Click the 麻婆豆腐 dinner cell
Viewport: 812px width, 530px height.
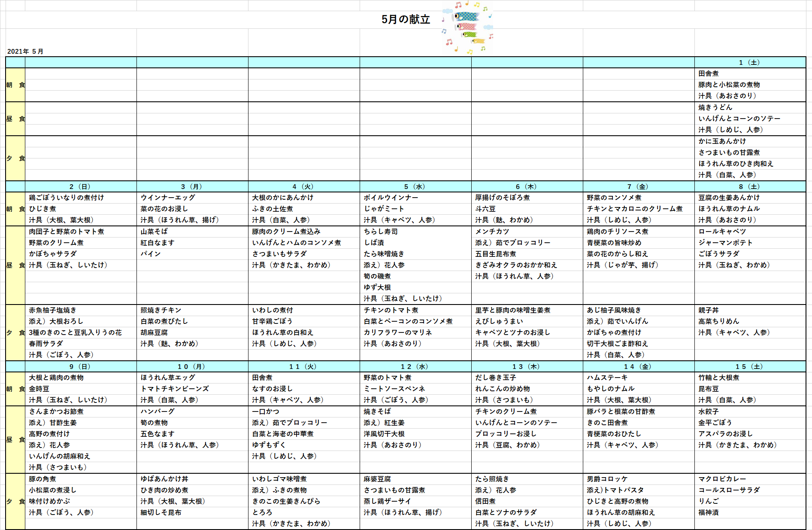point(377,479)
